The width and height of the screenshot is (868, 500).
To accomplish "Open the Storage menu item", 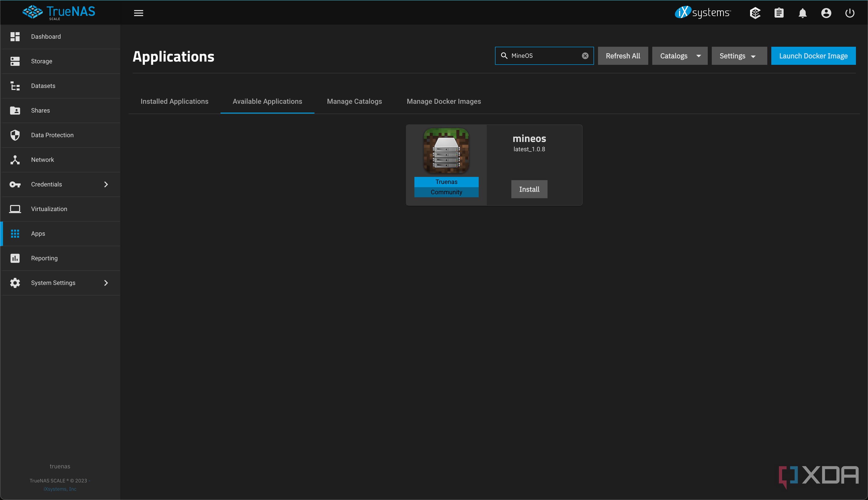I will coord(61,62).
